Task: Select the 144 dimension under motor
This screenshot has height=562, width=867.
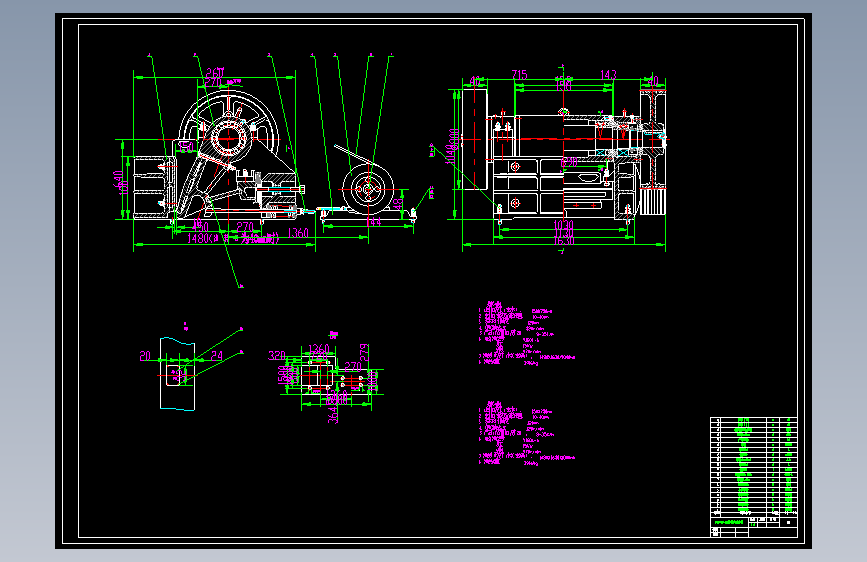Action: (374, 222)
